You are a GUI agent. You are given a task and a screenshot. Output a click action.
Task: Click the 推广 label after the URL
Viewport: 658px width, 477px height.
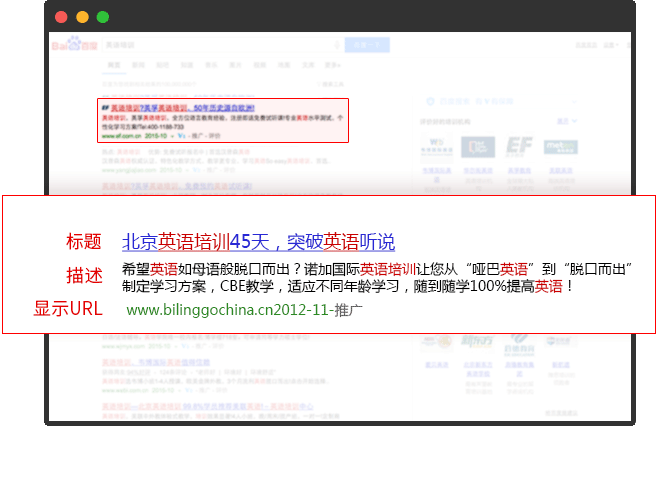pos(348,310)
